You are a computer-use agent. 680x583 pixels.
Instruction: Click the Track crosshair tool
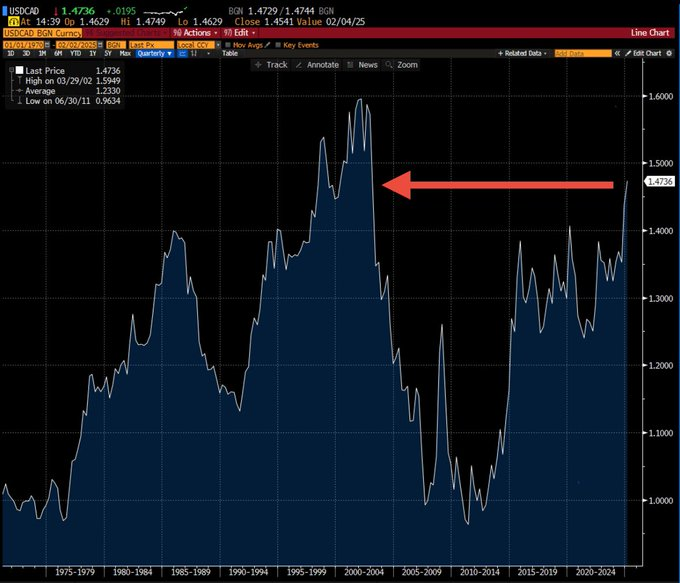click(271, 65)
